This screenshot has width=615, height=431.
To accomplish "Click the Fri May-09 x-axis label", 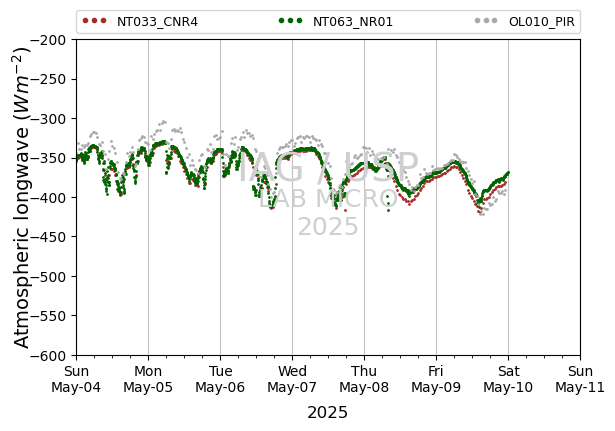I will (x=436, y=379).
